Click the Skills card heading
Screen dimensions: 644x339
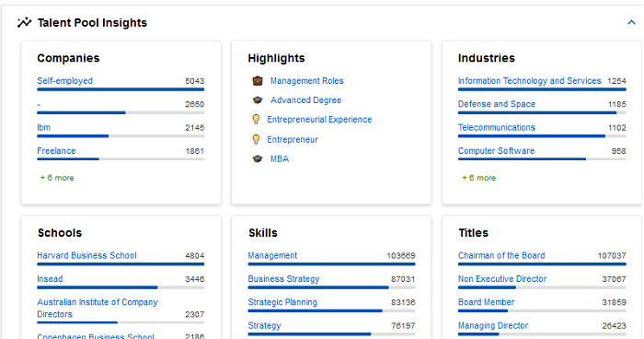coord(263,233)
